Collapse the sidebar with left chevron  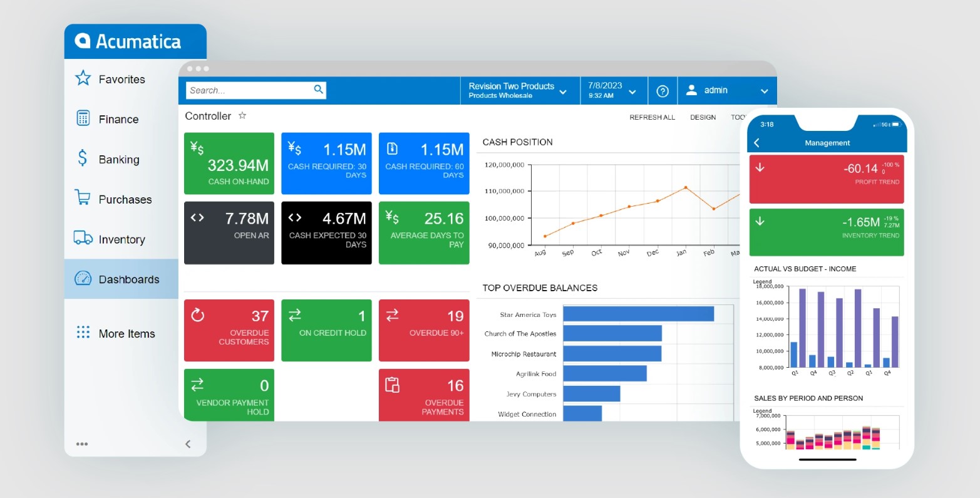pyautogui.click(x=188, y=444)
